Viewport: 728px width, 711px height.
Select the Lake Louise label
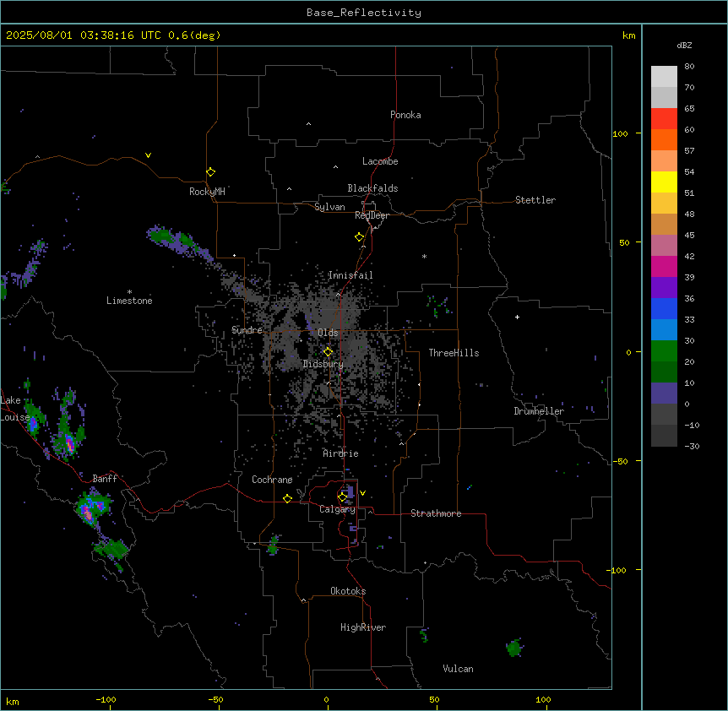15,409
